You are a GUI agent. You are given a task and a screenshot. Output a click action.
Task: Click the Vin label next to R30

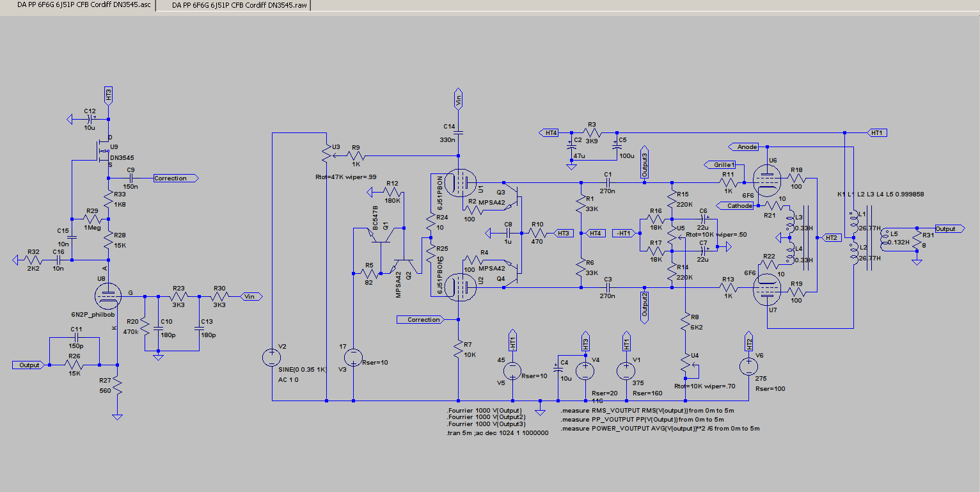click(250, 296)
